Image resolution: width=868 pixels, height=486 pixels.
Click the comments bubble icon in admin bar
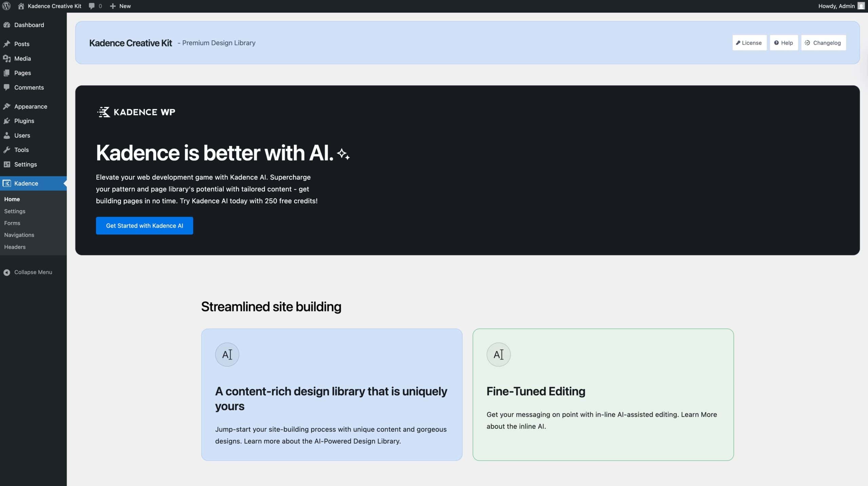click(92, 6)
